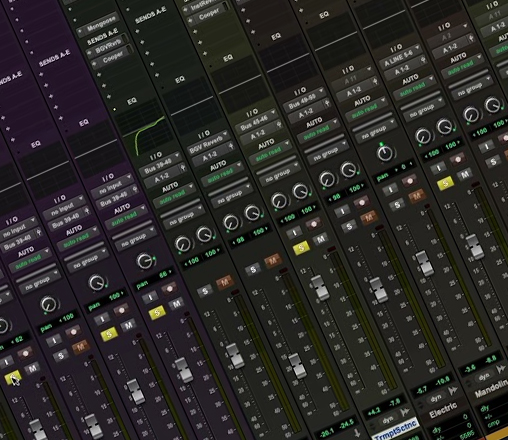Unmute the Electric track
This screenshot has height=440, width=508.
click(x=417, y=196)
